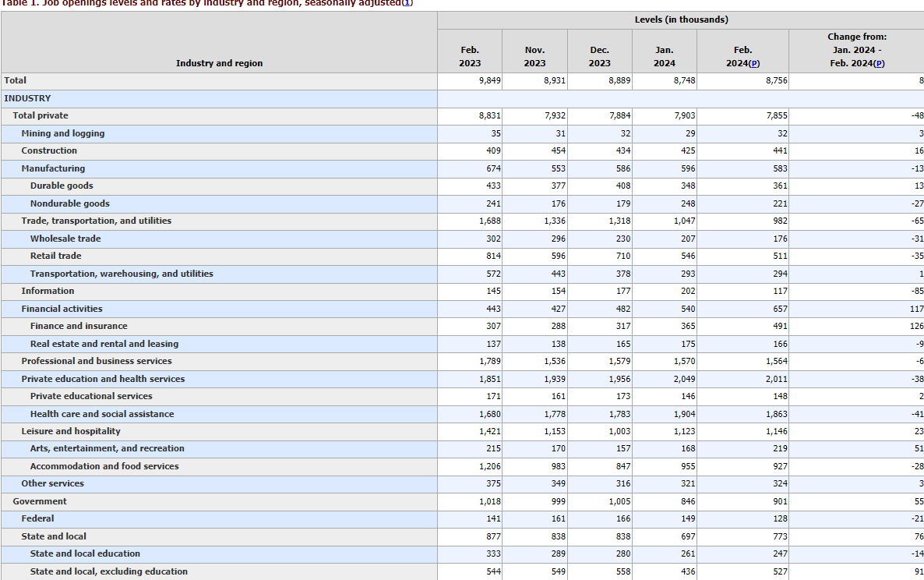
Task: Select the 'Leisure and hospitality' row label
Action: 71,431
